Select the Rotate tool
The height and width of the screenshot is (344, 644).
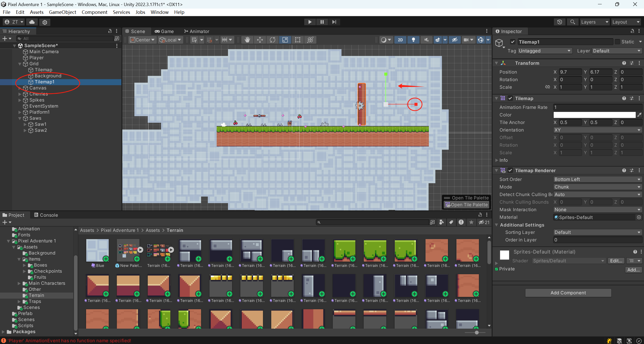(272, 40)
